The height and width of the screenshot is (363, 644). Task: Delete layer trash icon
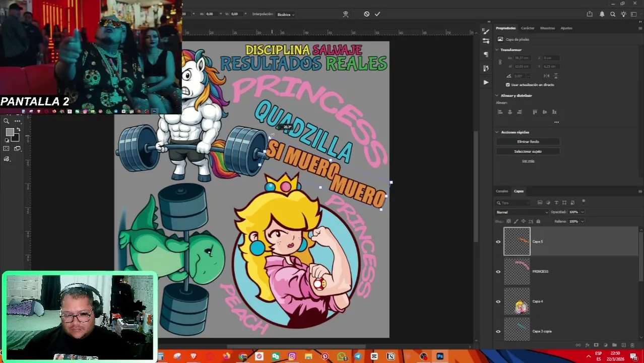(x=632, y=345)
